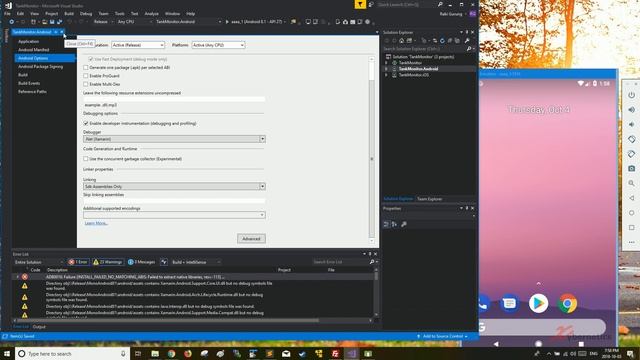Screen dimensions: 640x360
Task: Click the Home icon in Solution Explorer toolbar
Action: pos(402,40)
